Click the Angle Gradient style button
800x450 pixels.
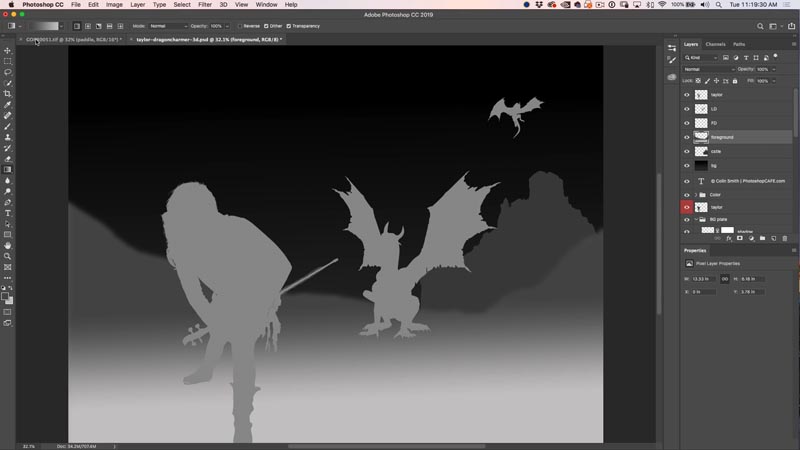(x=98, y=26)
